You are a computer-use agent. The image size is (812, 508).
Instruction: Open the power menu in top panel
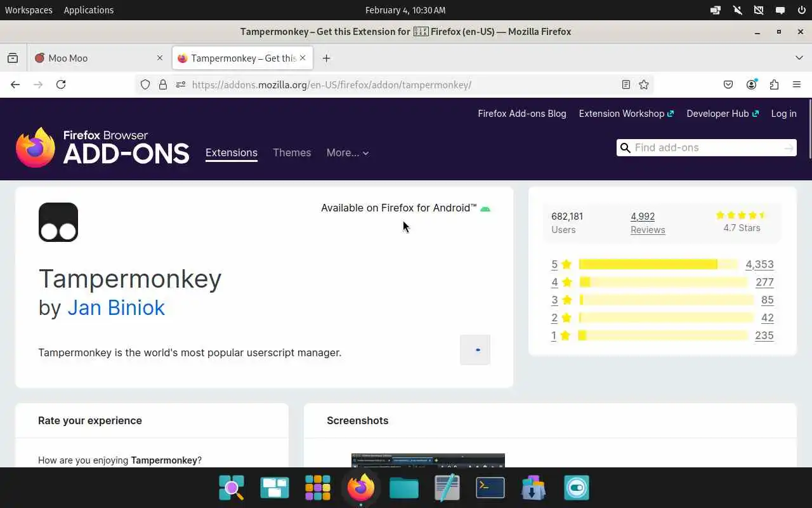pyautogui.click(x=802, y=10)
